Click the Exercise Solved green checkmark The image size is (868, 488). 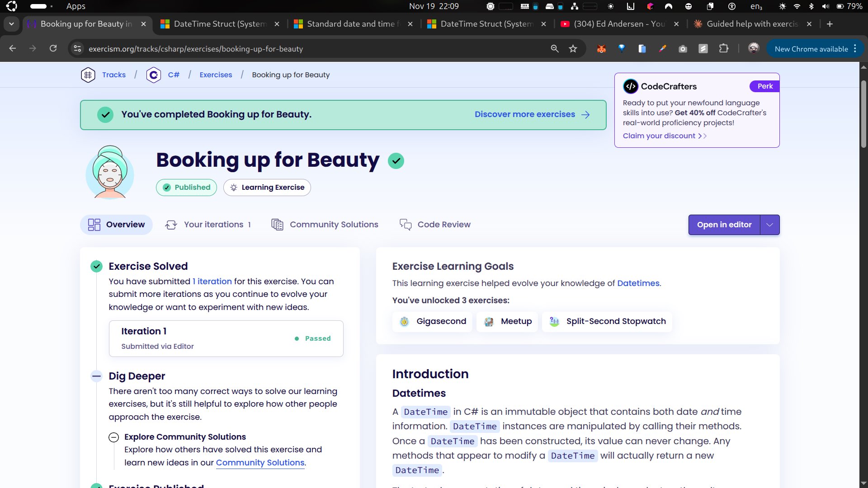[x=96, y=266]
